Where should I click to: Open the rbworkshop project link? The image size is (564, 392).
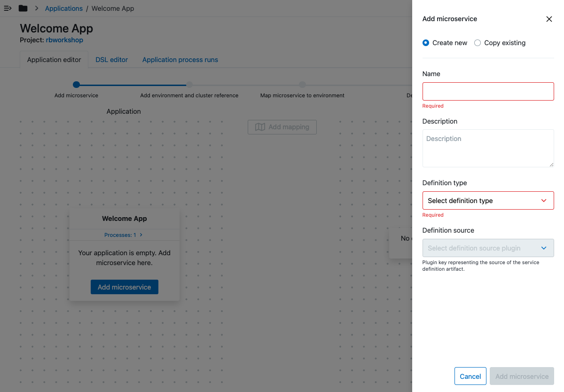64,40
